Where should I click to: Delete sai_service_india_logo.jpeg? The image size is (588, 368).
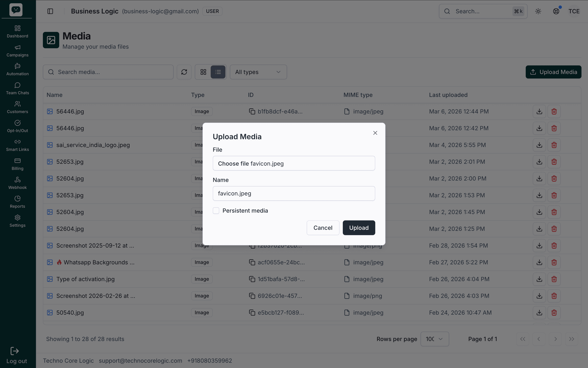(x=554, y=145)
